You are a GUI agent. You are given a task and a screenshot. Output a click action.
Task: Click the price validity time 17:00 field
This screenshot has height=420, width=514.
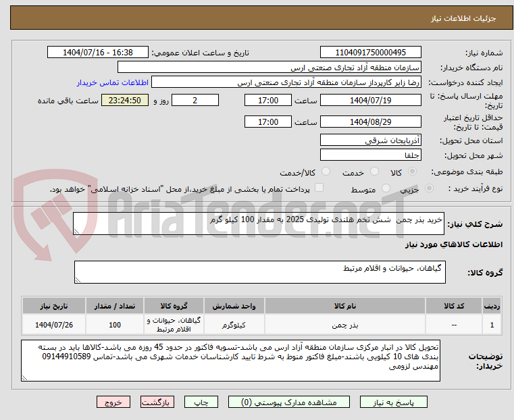268,122
